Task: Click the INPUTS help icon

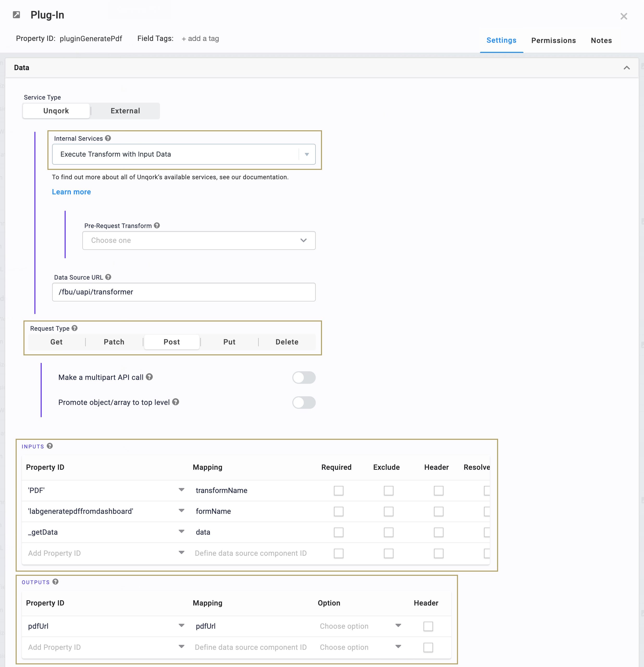Action: point(50,446)
